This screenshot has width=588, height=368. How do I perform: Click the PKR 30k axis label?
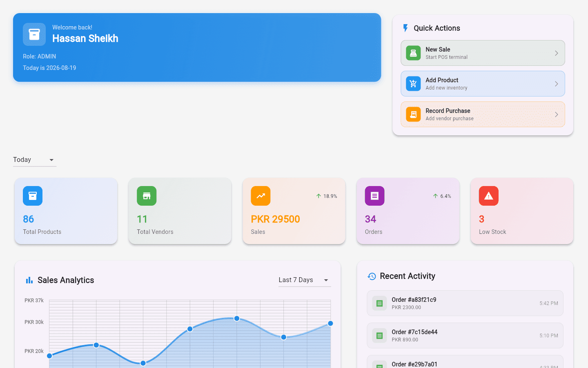[34, 322]
